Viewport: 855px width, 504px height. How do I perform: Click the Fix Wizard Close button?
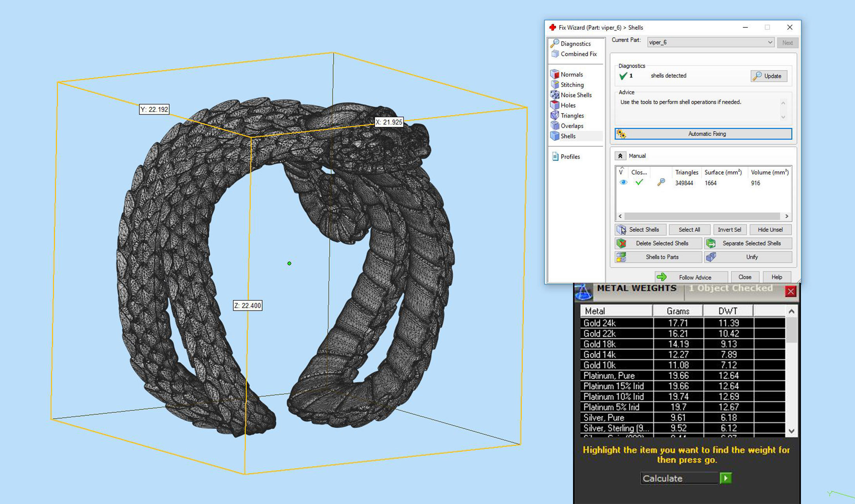tap(745, 277)
